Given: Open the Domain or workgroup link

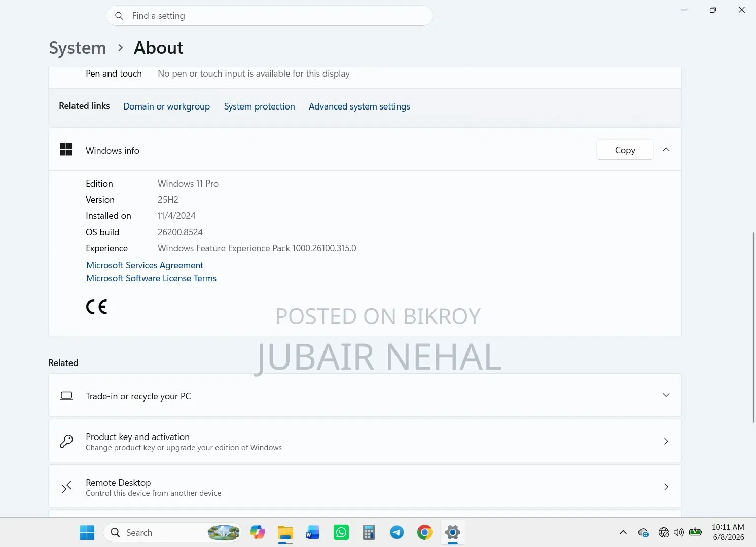Looking at the screenshot, I should point(166,106).
